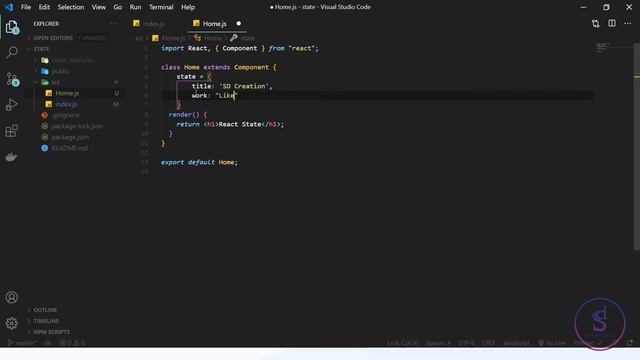Click the VS Code logo in title bar
This screenshot has height=360, width=640.
click(x=8, y=7)
